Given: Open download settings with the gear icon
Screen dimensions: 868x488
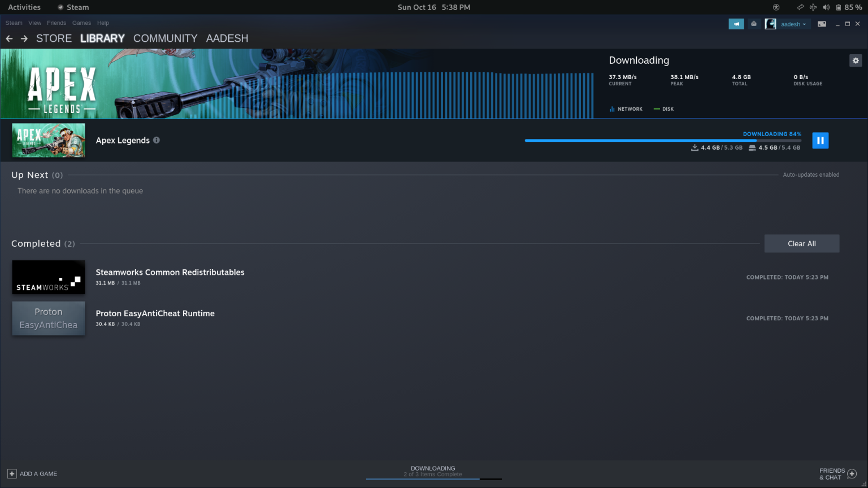Looking at the screenshot, I should [856, 60].
